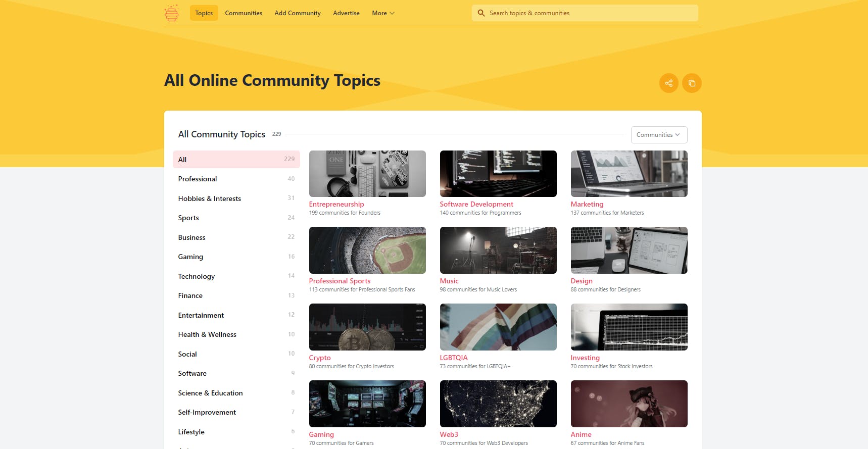
Task: Open the Topics tab
Action: tap(204, 13)
